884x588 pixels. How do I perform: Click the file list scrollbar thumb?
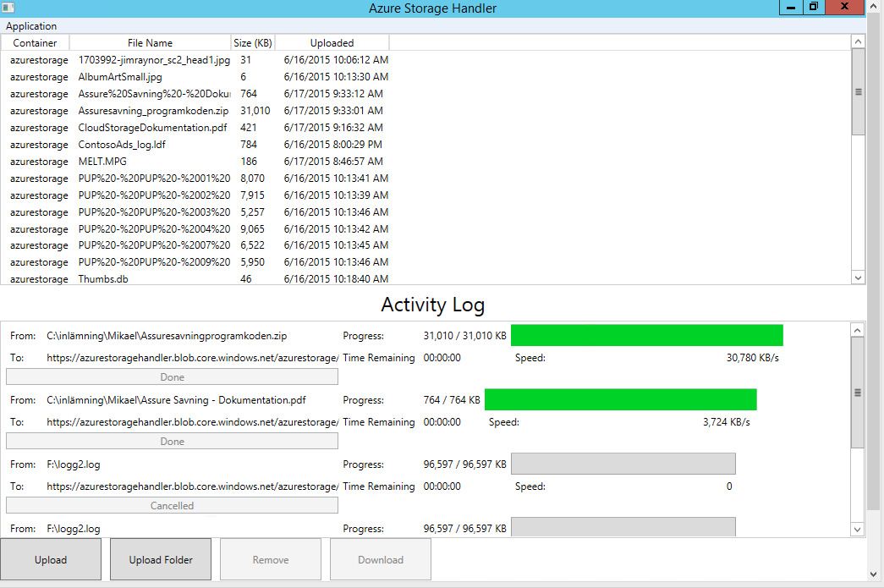(858, 92)
